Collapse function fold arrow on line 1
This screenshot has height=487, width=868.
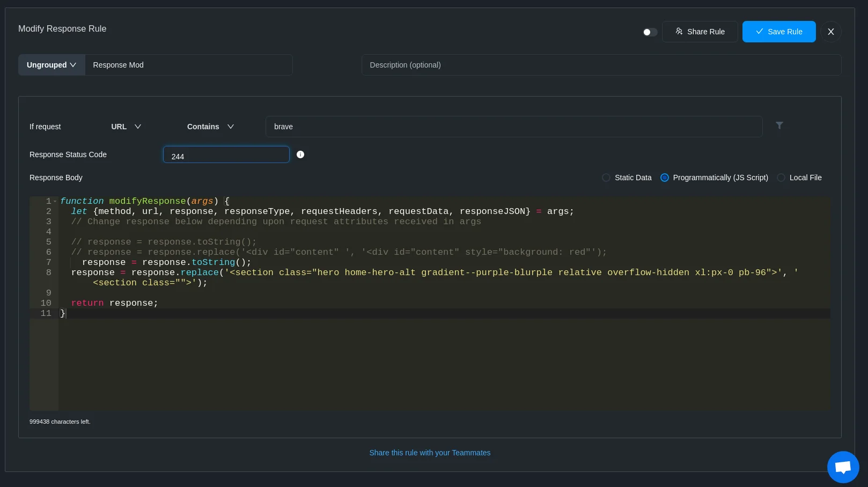point(55,202)
